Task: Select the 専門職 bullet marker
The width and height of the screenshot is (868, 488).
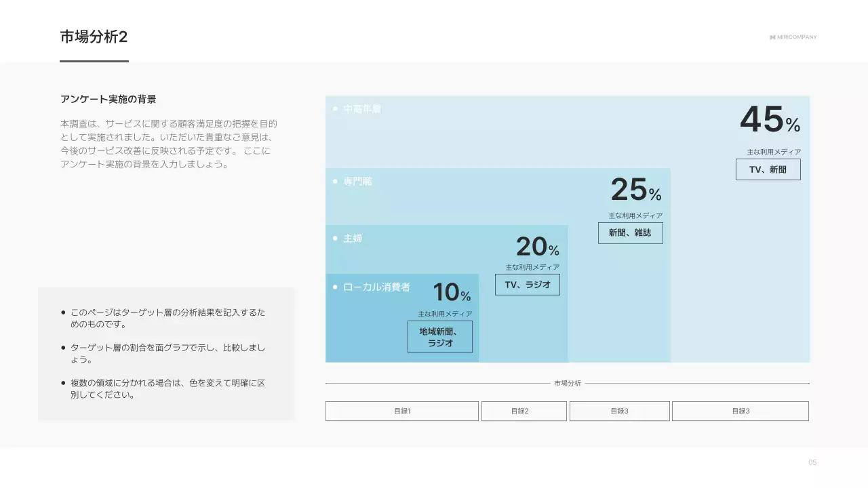Action: coord(335,181)
